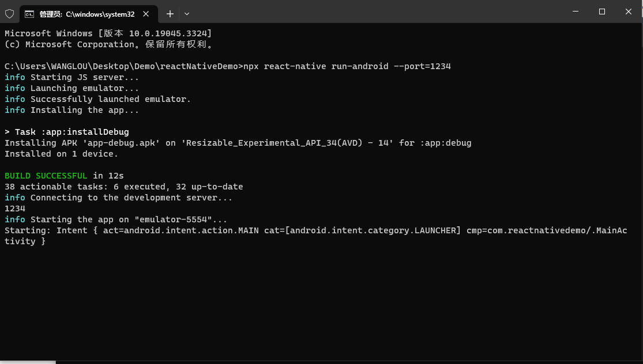The width and height of the screenshot is (643, 364).
Task: Click the Successfully launched emulator line
Action: click(97, 99)
